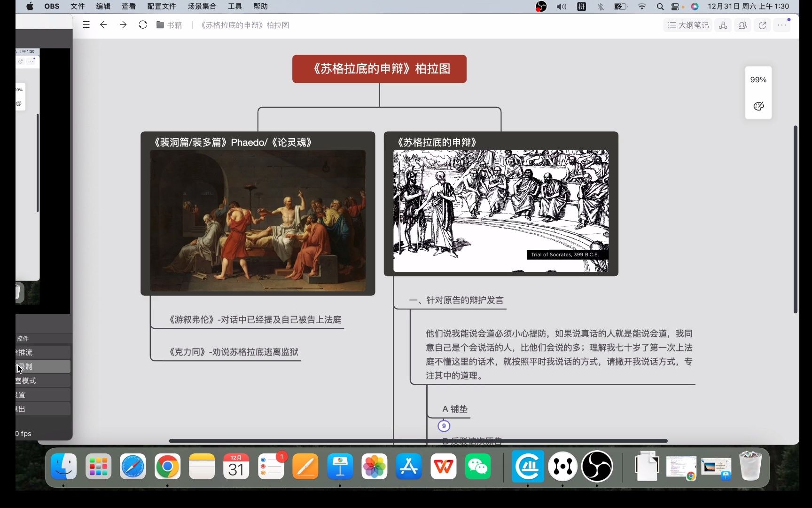Image resolution: width=812 pixels, height=508 pixels.
Task: Select the long paragraph node 他们说我能说会道
Action: (559, 355)
